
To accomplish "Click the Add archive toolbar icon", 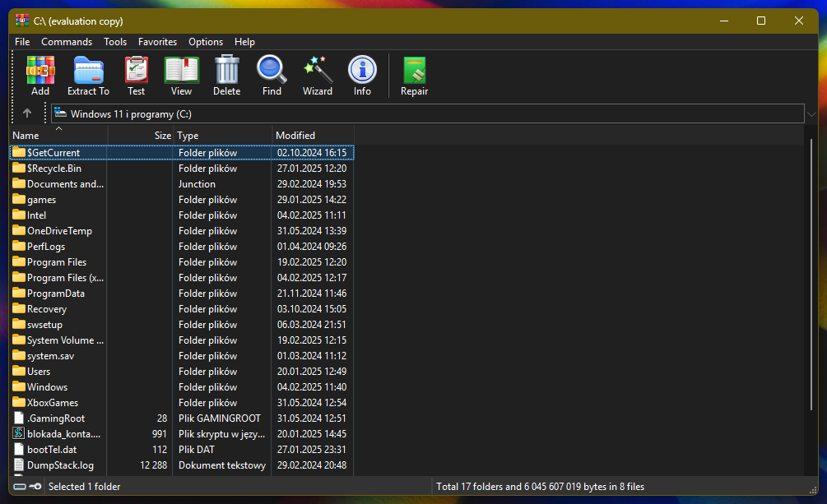I will tap(40, 71).
